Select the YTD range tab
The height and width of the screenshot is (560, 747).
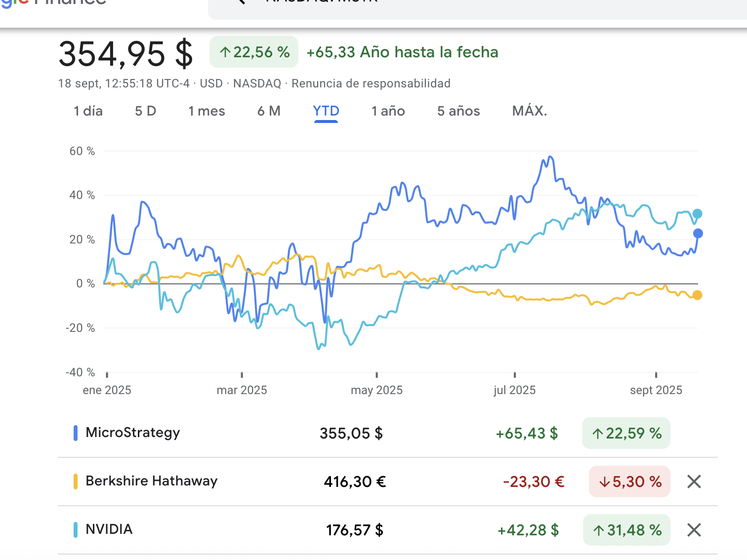(326, 111)
